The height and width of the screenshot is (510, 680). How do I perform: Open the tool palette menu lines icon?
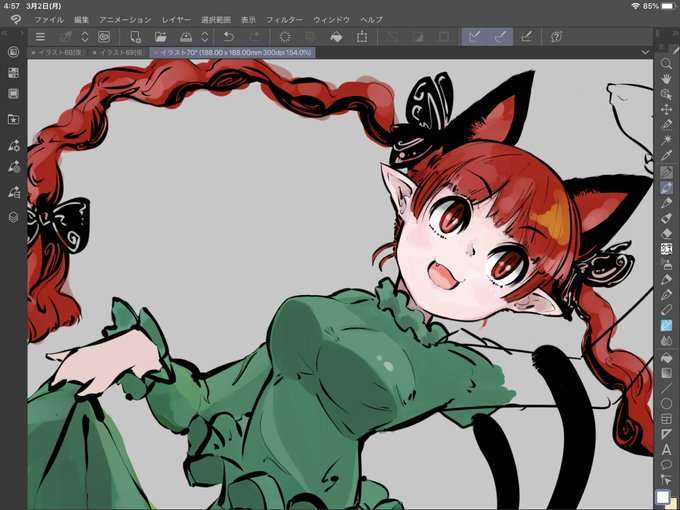point(661,47)
